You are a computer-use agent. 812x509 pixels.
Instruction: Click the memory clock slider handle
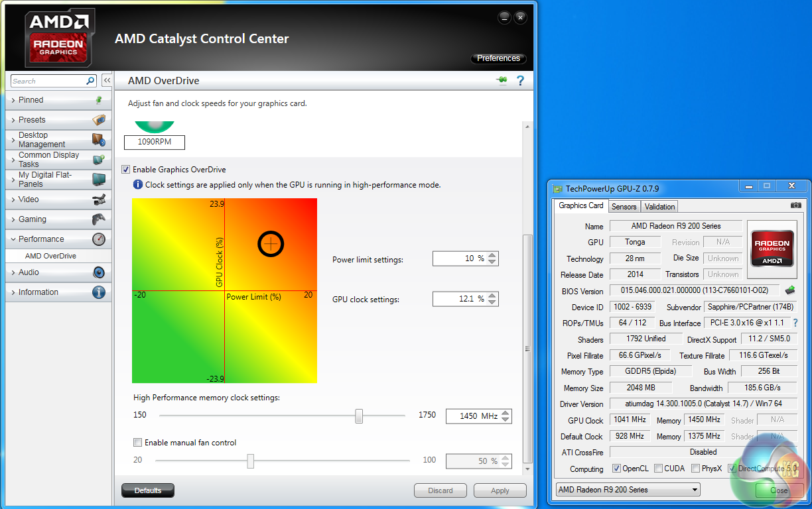point(359,416)
